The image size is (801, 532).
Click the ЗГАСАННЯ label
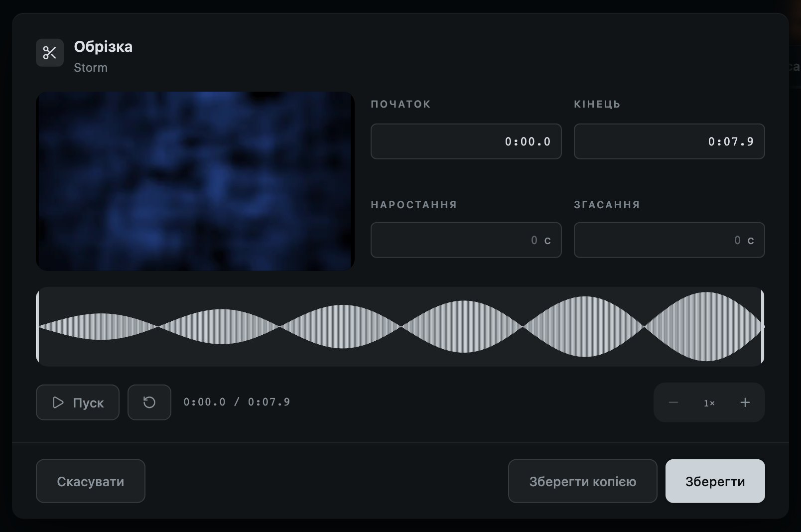607,205
